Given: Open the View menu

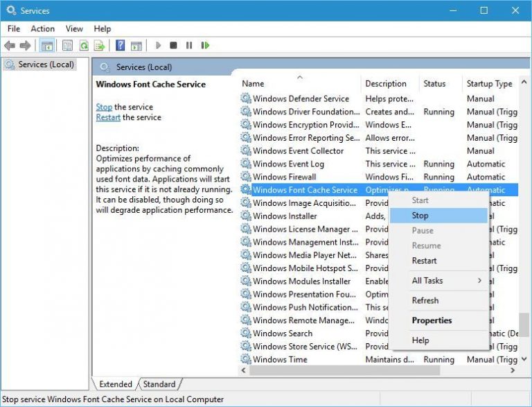Looking at the screenshot, I should tap(74, 29).
